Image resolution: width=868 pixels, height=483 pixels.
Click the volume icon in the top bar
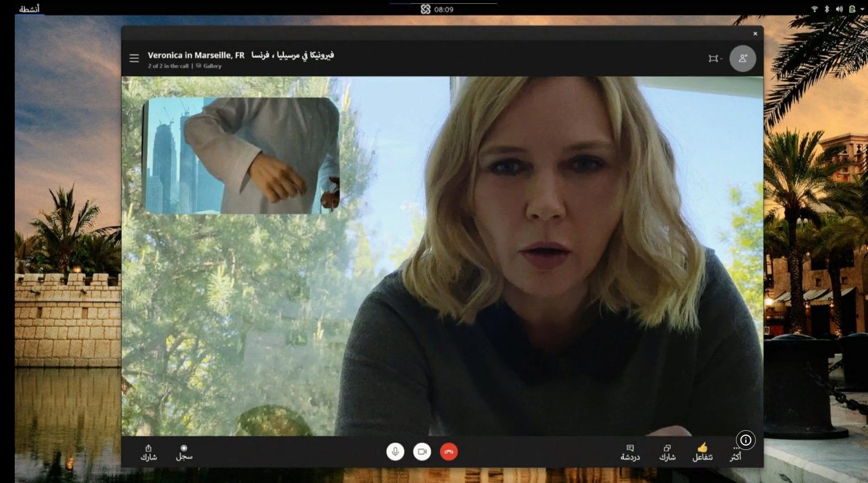[x=839, y=9]
